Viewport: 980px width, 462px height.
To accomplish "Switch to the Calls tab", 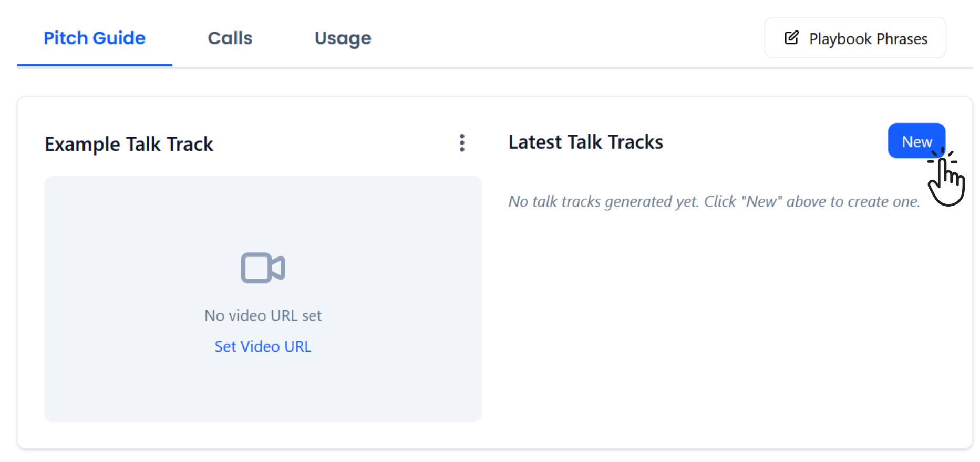I will coord(230,38).
